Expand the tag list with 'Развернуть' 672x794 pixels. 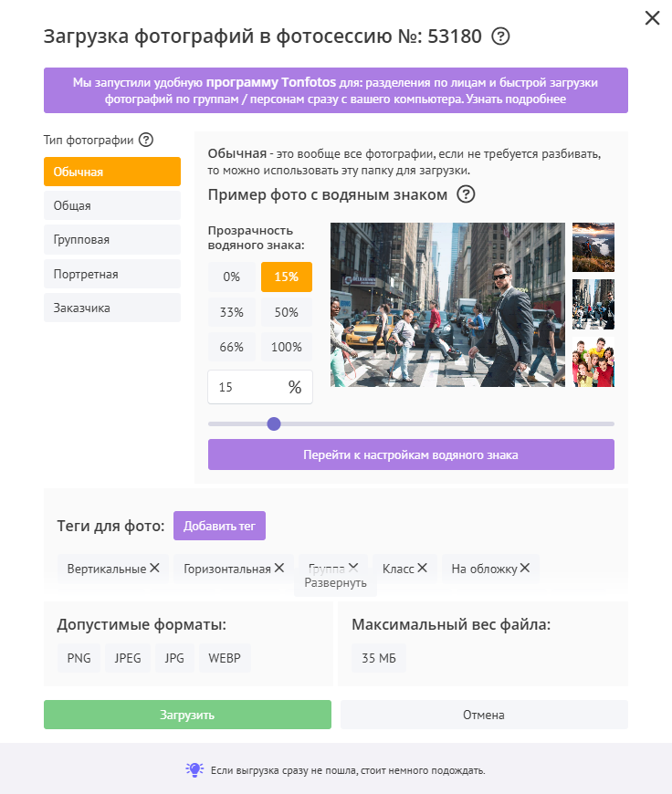point(335,583)
